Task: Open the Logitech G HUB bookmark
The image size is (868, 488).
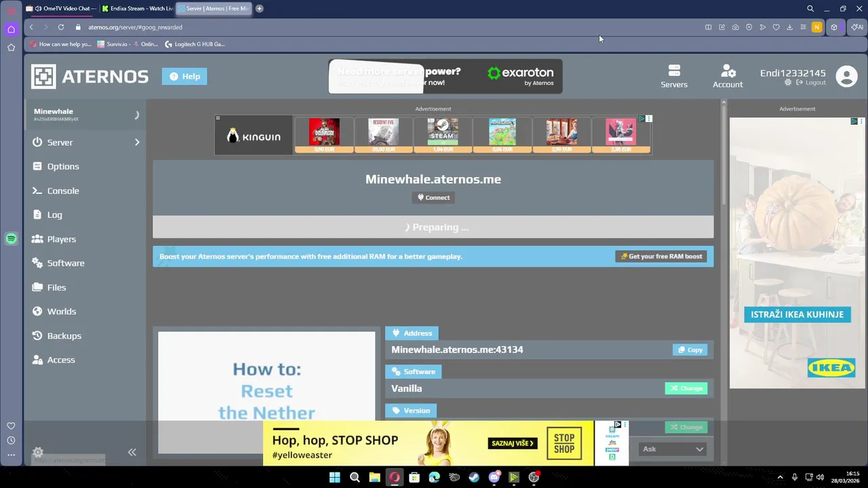Action: tap(195, 44)
